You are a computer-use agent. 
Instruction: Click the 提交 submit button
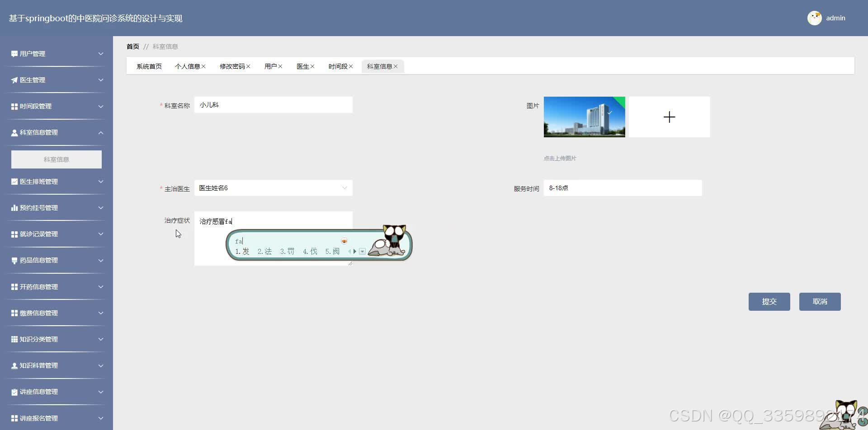click(x=769, y=301)
